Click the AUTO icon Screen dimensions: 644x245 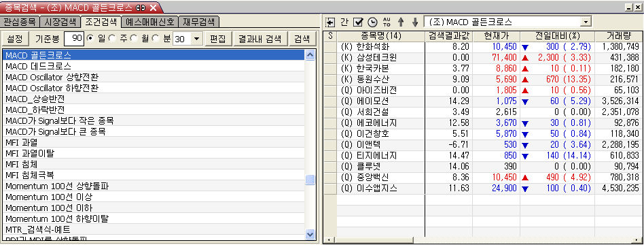tap(387, 22)
